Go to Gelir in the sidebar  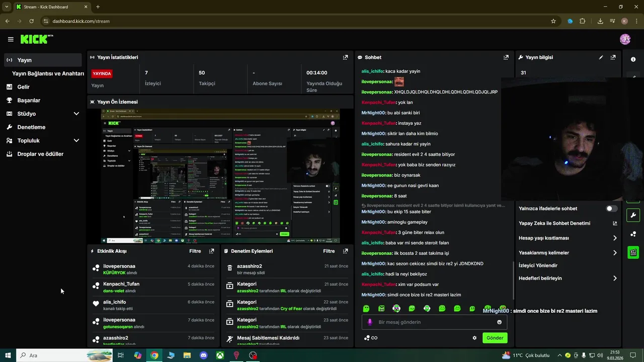[23, 87]
